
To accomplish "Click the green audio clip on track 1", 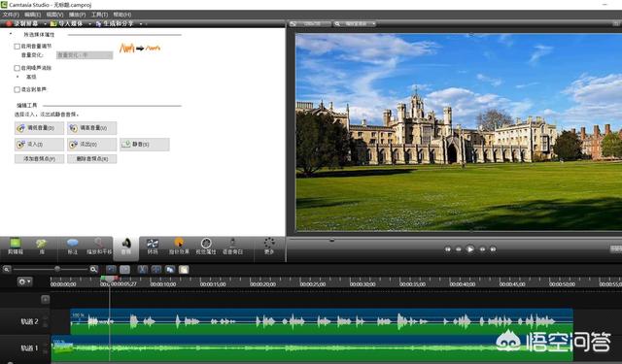I will pyautogui.click(x=312, y=348).
